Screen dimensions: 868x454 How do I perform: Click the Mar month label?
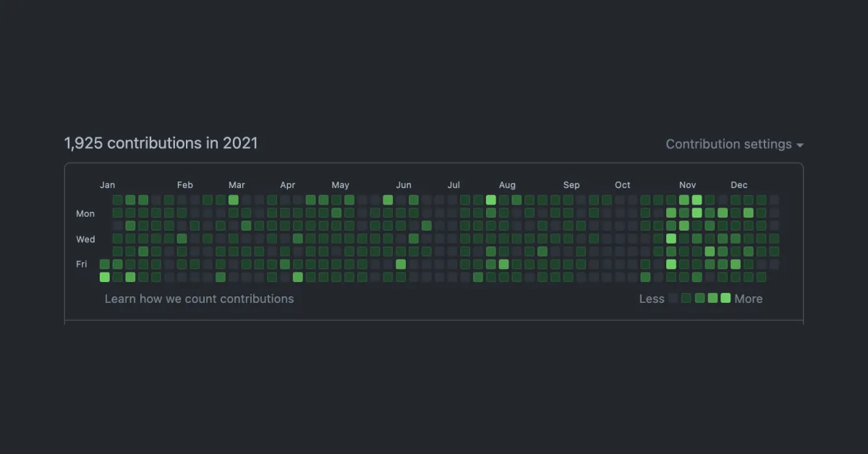[x=237, y=185]
